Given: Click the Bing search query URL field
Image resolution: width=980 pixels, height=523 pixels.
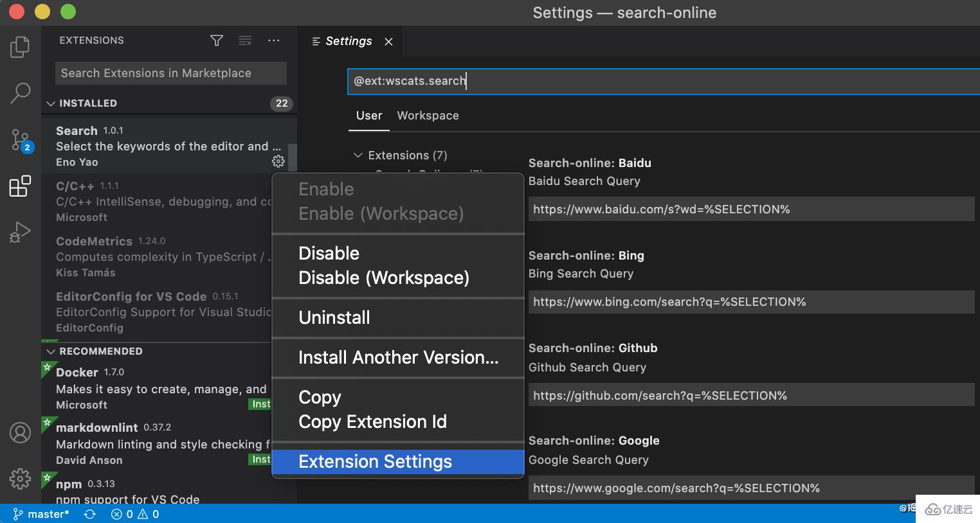Looking at the screenshot, I should 751,302.
